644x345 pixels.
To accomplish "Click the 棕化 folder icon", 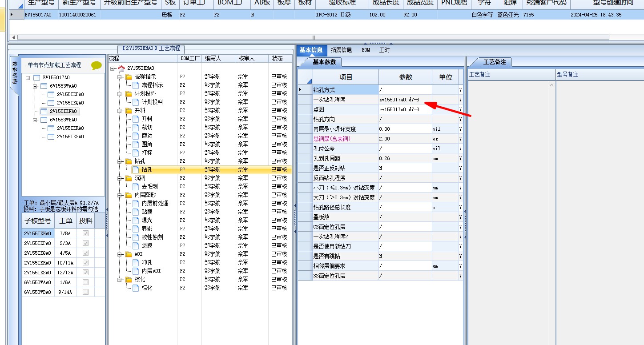I will [129, 279].
